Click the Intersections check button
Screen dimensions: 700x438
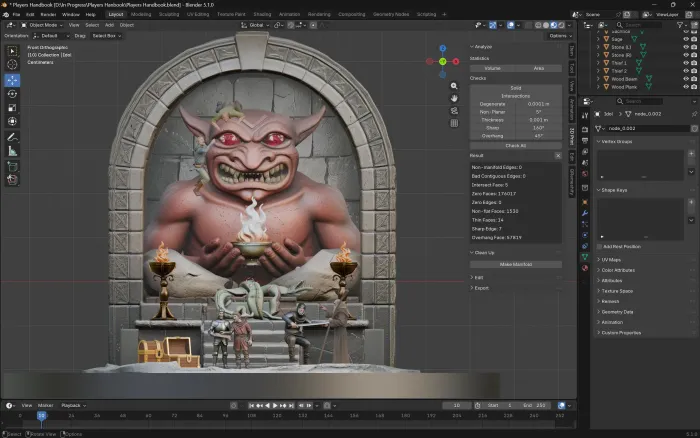[516, 96]
